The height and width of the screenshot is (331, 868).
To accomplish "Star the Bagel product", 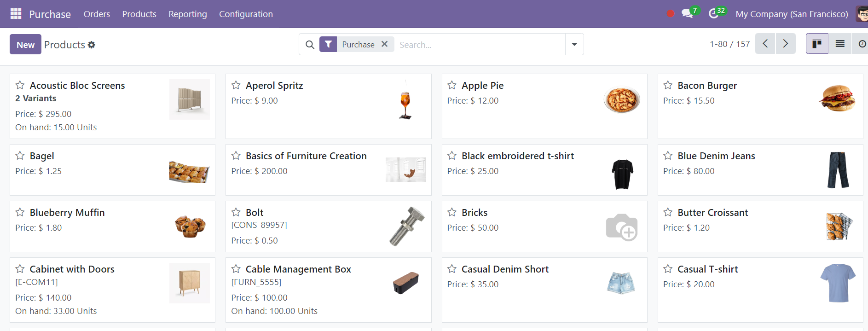I will [20, 156].
